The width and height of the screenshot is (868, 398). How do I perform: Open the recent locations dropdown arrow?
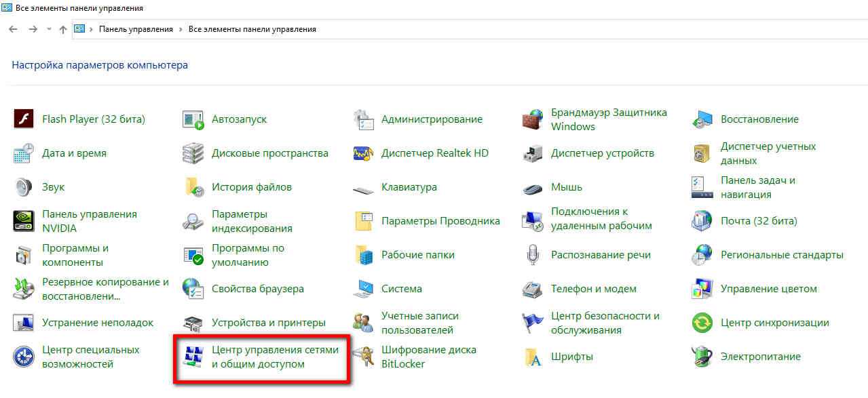coord(49,29)
